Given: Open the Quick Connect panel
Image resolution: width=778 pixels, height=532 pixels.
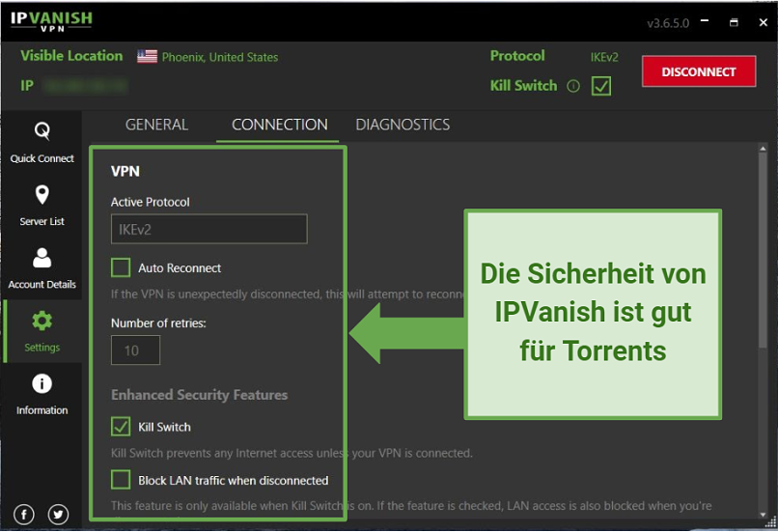Looking at the screenshot, I should tap(42, 143).
